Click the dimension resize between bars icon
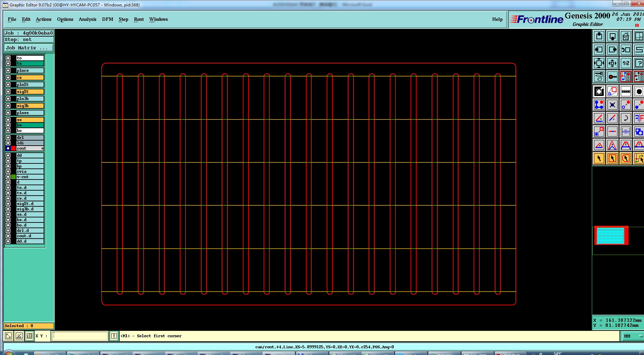This screenshot has height=355, width=644. tap(626, 132)
